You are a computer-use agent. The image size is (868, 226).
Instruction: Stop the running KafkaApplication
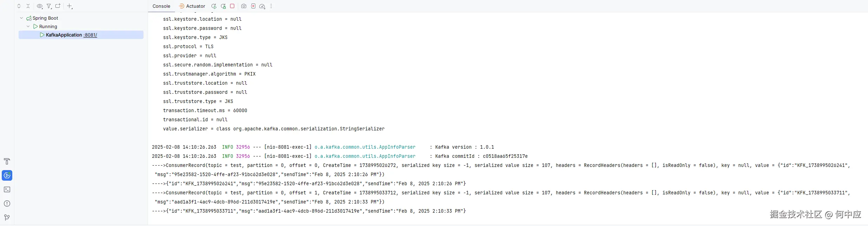click(x=232, y=6)
